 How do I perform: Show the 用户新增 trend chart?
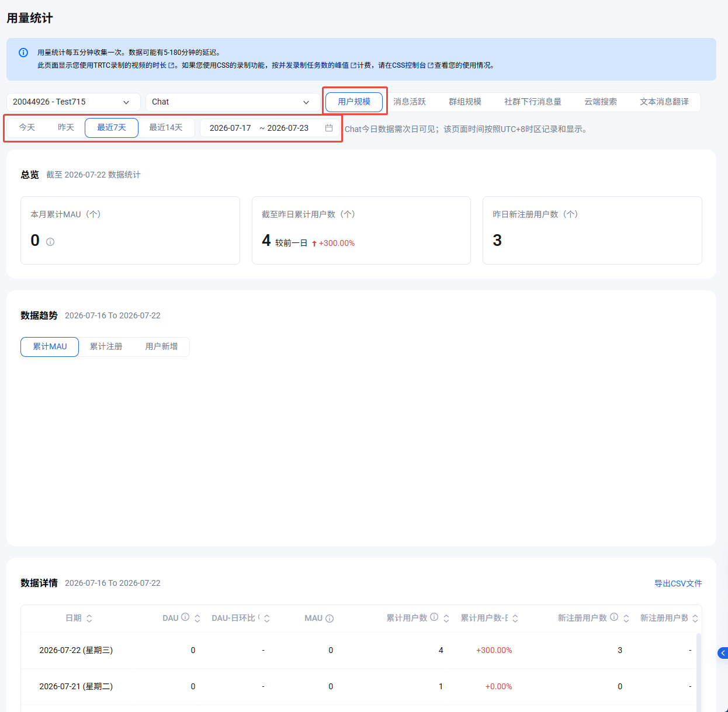[162, 346]
